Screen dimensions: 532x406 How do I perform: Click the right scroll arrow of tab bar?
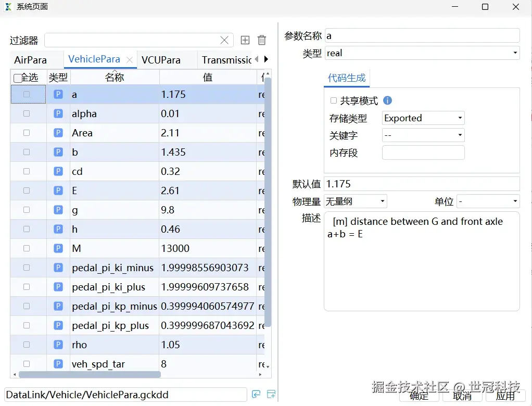[266, 59]
